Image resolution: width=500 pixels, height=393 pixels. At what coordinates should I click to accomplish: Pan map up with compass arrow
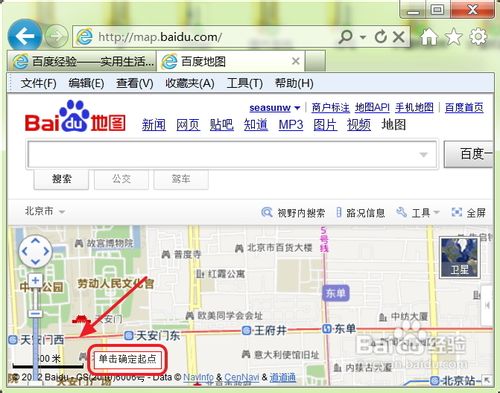coord(35,241)
